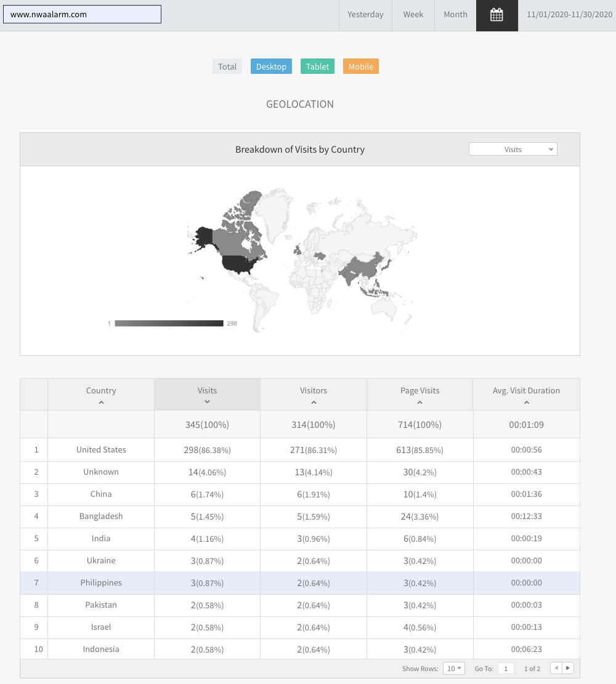Screen dimensions: 616x684
Task: Toggle the Desktop device filter
Action: 271,66
